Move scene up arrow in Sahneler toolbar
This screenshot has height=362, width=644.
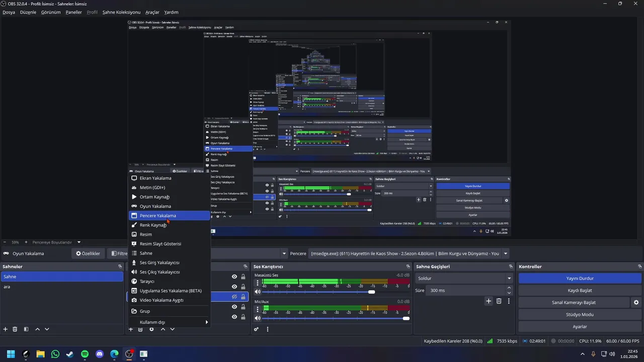click(37, 329)
